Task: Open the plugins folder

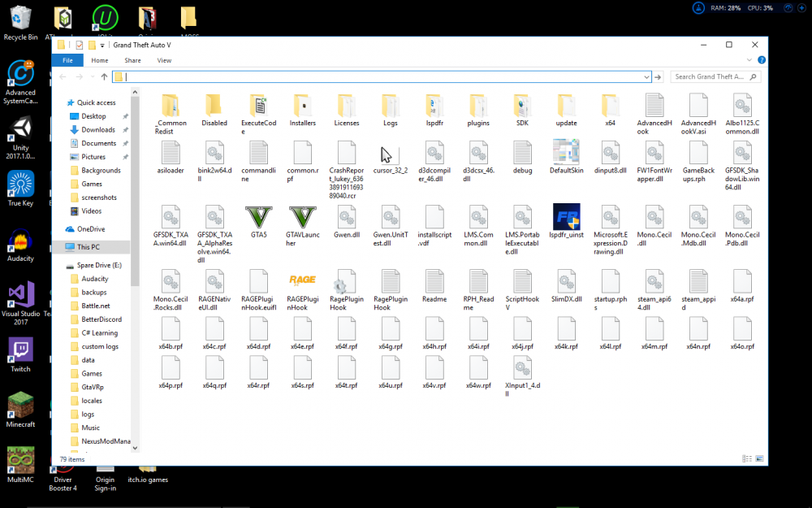Action: (478, 105)
